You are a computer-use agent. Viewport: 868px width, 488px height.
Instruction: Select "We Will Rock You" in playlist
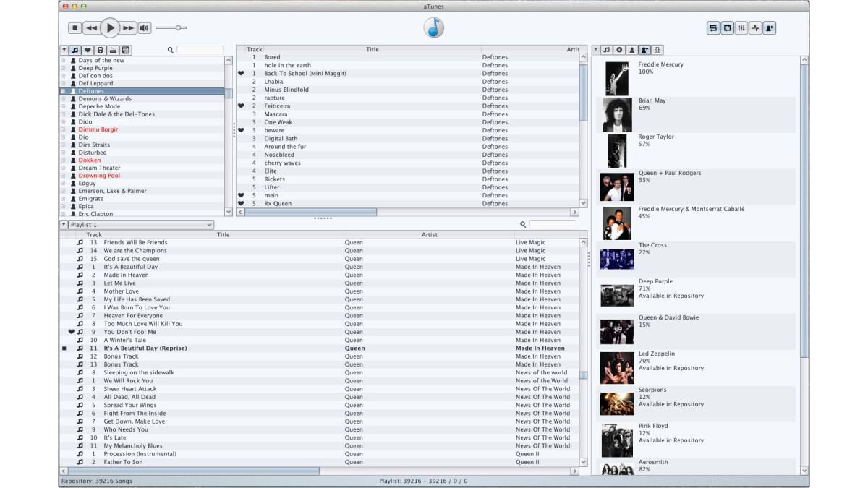pos(128,381)
